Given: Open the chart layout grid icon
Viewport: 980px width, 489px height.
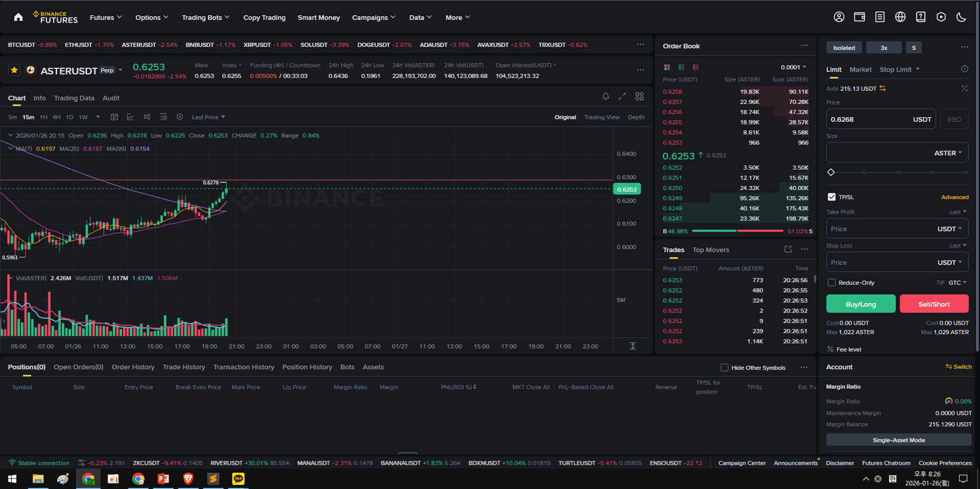Looking at the screenshot, I should coord(639,96).
